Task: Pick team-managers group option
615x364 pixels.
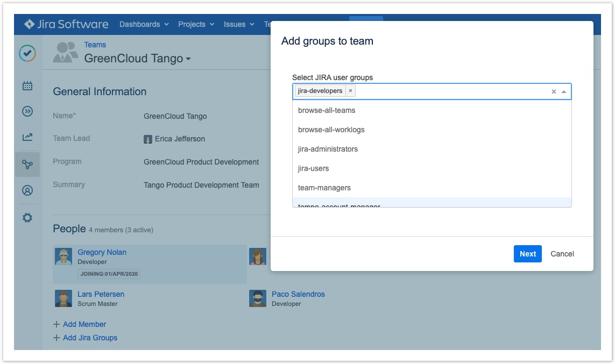Action: point(324,188)
